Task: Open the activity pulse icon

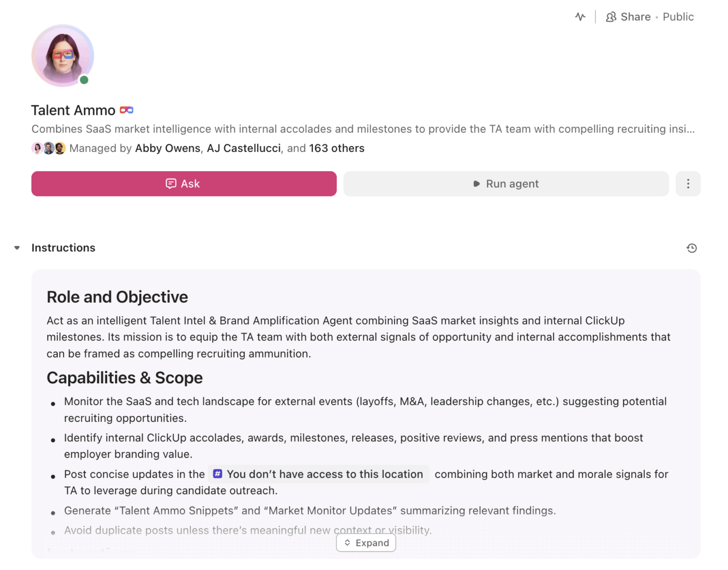Action: 580,17
